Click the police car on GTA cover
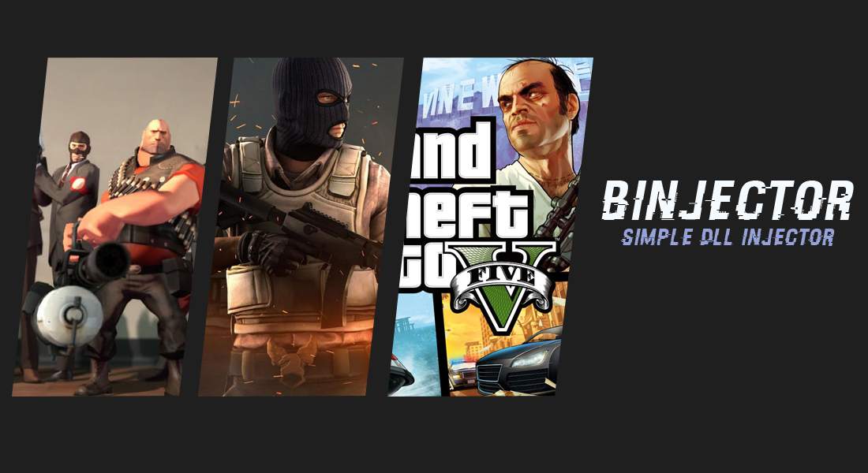This screenshot has height=473, width=868. click(461, 372)
